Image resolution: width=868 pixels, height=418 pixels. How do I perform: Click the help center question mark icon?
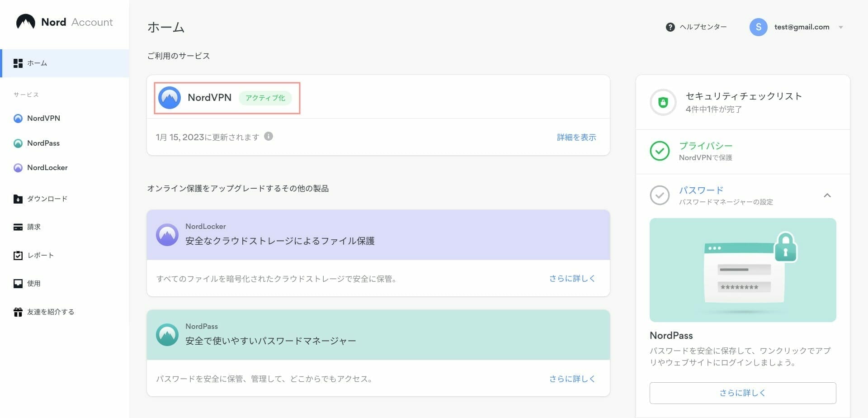pyautogui.click(x=670, y=27)
